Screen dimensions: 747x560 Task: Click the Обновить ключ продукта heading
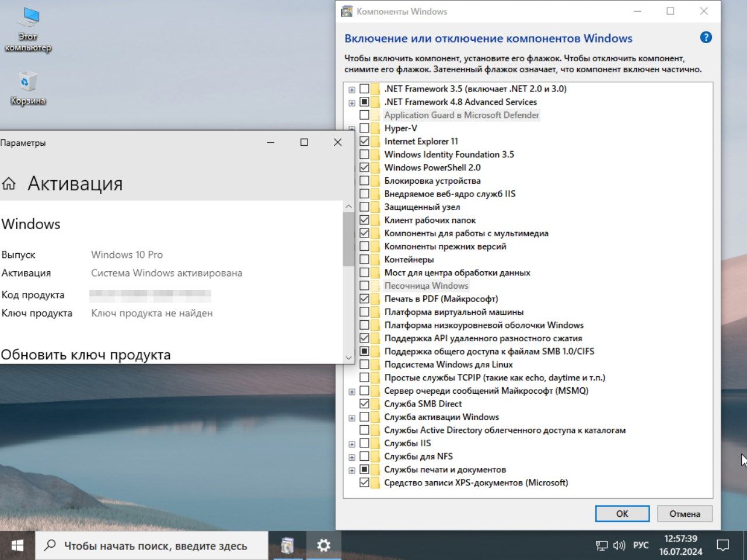(x=86, y=355)
